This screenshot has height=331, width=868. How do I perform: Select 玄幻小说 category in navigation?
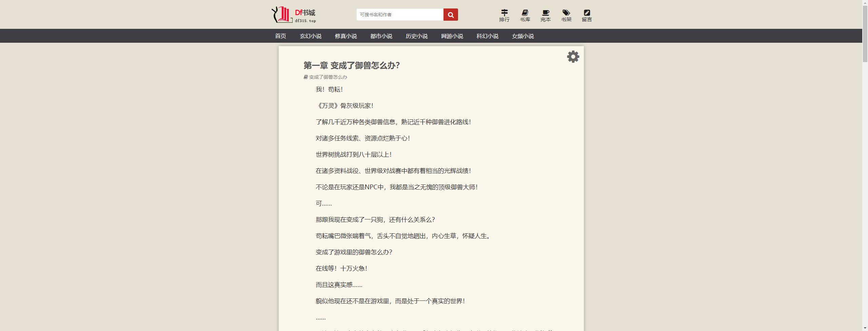(310, 36)
